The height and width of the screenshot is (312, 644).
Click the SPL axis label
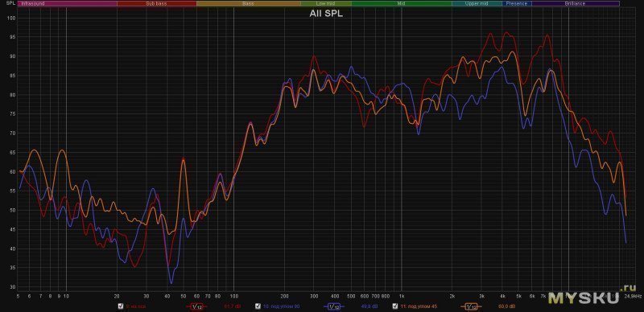10,3
